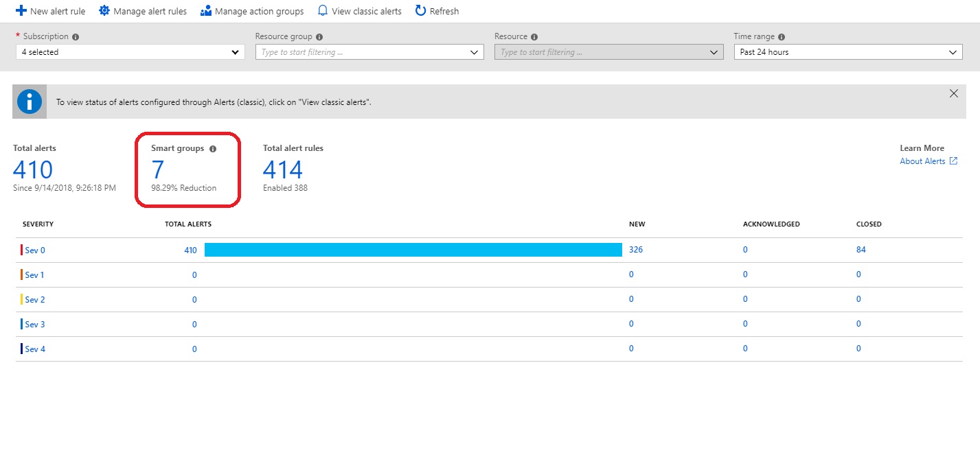The image size is (980, 468).
Task: Click the Since 9/14/2018 timestamp text
Action: (65, 188)
